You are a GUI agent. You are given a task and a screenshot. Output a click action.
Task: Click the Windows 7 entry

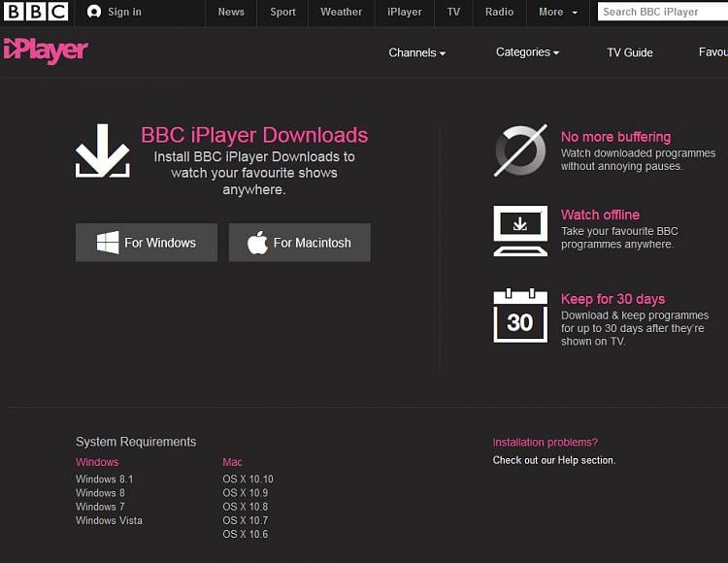click(x=100, y=507)
